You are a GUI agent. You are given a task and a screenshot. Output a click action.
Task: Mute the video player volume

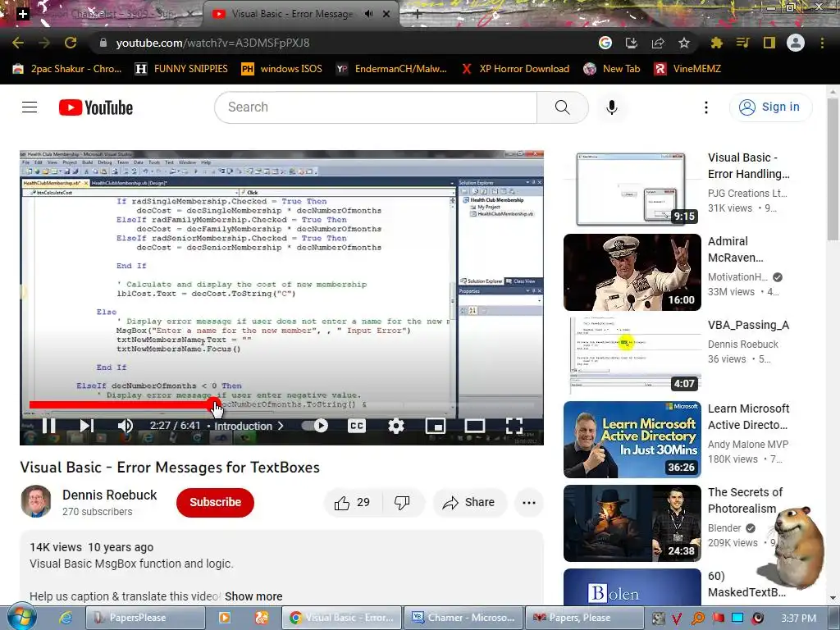[x=126, y=426]
